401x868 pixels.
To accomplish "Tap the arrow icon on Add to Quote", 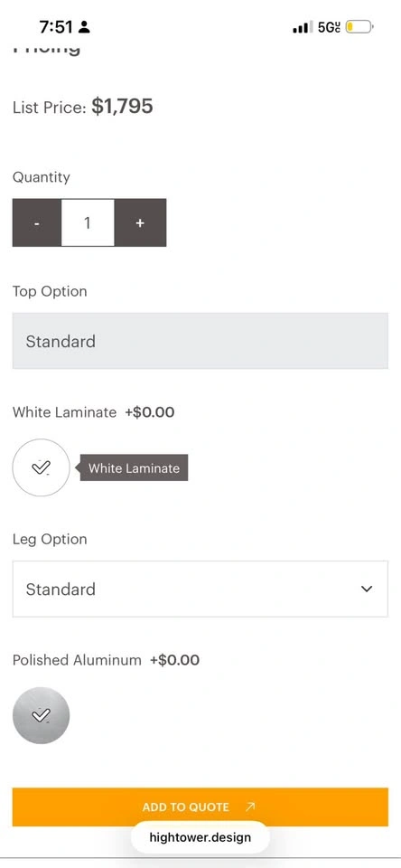I will point(250,807).
